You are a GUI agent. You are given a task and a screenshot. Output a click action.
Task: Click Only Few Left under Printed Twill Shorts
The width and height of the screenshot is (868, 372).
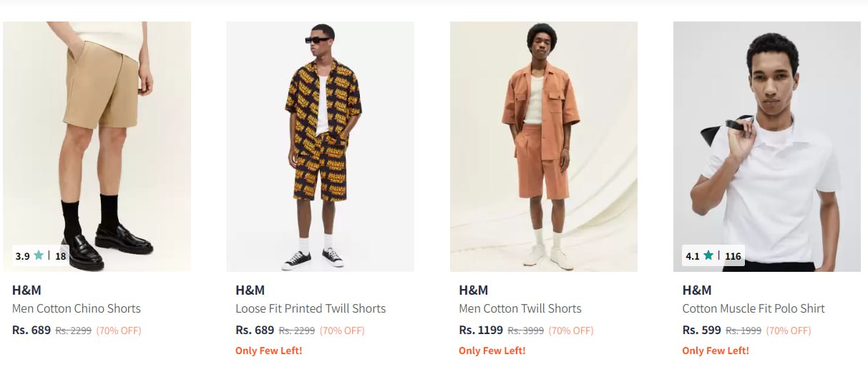click(x=269, y=351)
